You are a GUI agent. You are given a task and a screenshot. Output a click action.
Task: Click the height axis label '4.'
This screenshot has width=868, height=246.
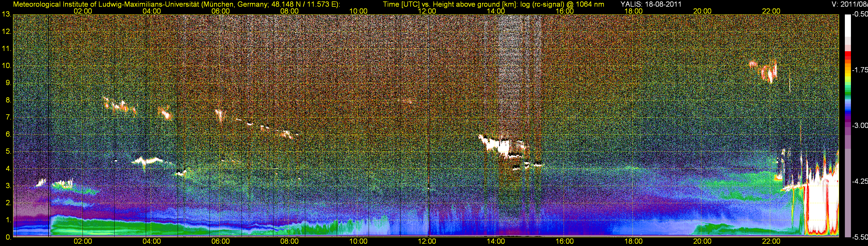click(8, 169)
